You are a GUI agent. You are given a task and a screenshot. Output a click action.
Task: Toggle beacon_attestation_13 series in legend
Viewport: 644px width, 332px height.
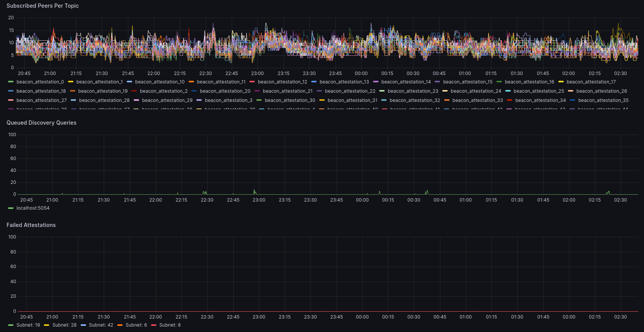tap(344, 82)
